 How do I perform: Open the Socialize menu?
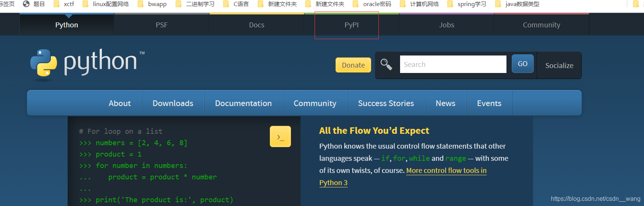click(559, 65)
